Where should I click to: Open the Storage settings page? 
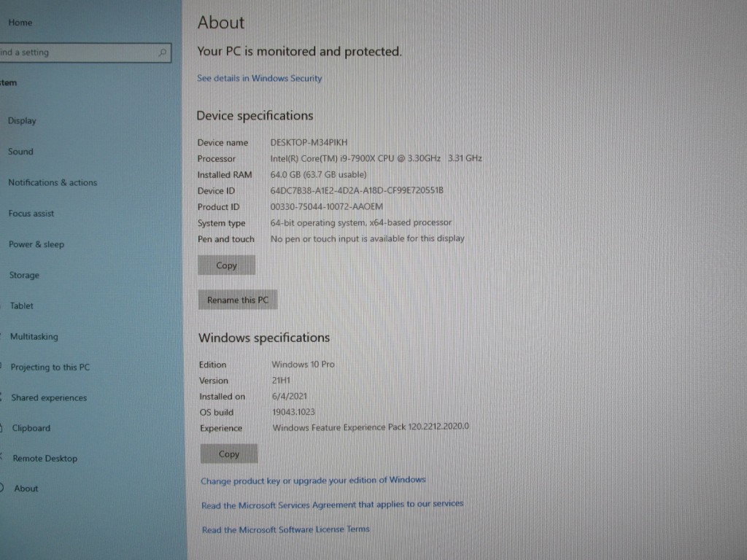click(x=24, y=275)
